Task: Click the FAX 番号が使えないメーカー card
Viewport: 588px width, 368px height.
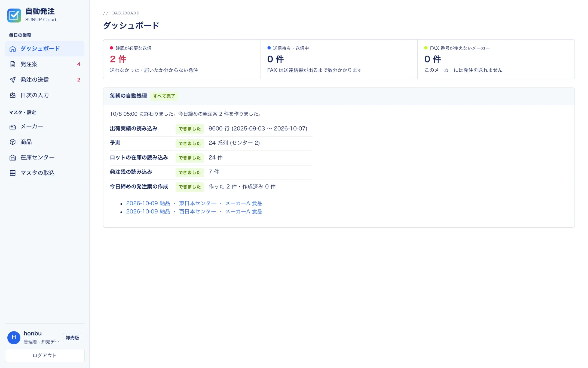Action: (496, 59)
